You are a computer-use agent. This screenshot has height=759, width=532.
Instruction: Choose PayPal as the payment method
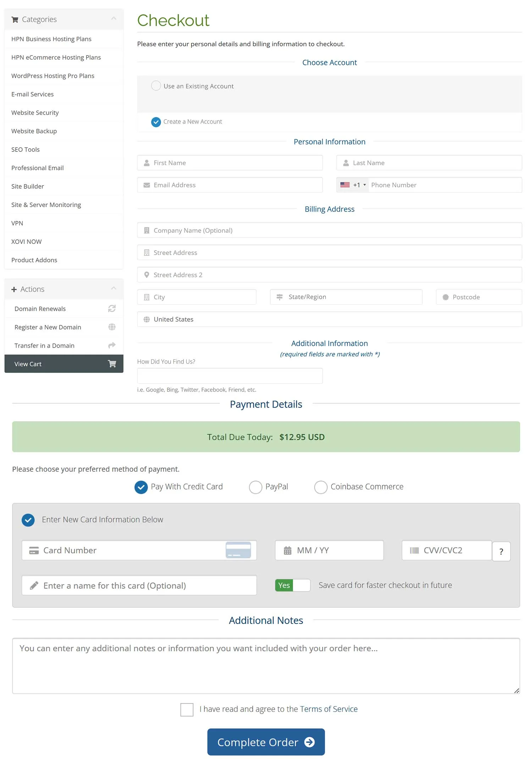tap(255, 487)
